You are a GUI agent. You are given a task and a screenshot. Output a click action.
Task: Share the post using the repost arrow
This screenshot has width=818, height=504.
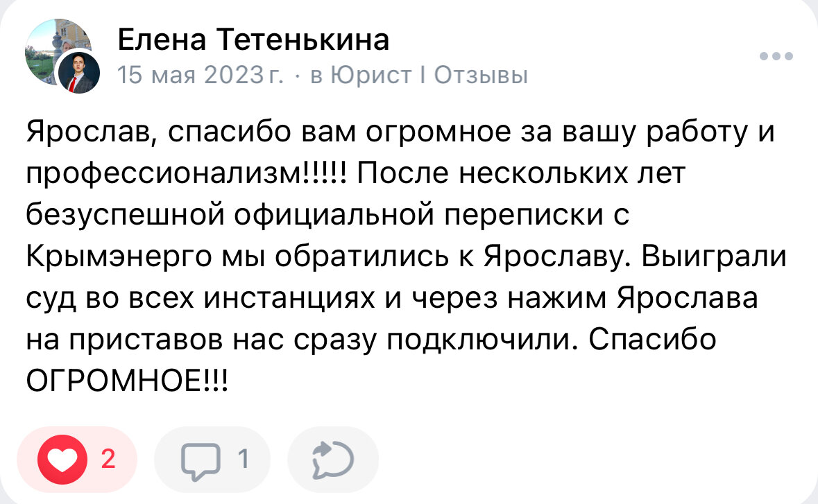click(x=332, y=460)
